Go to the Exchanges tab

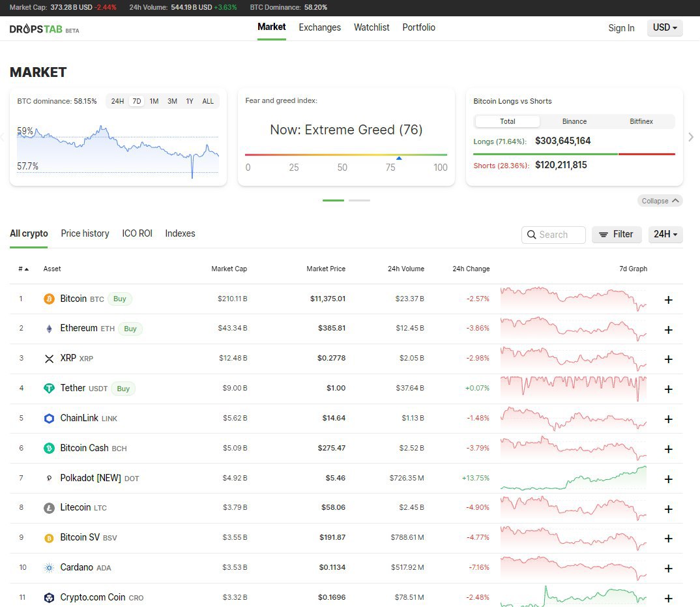(x=319, y=27)
